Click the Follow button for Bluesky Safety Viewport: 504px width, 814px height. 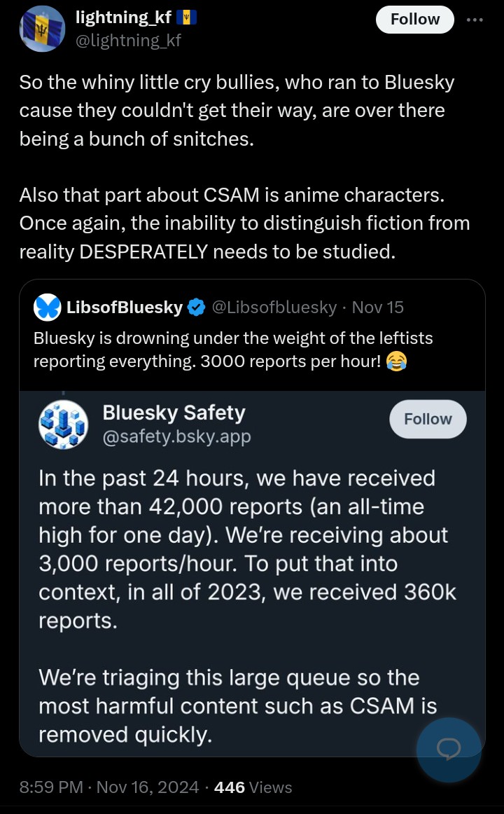[x=428, y=419]
